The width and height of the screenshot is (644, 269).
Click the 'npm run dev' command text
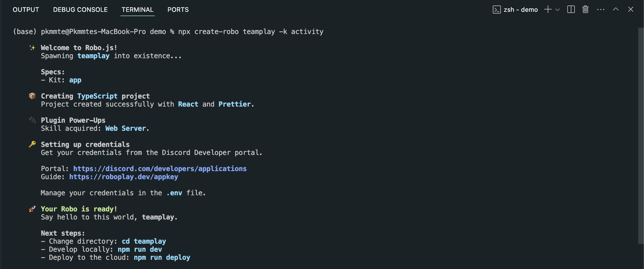pyautogui.click(x=140, y=249)
